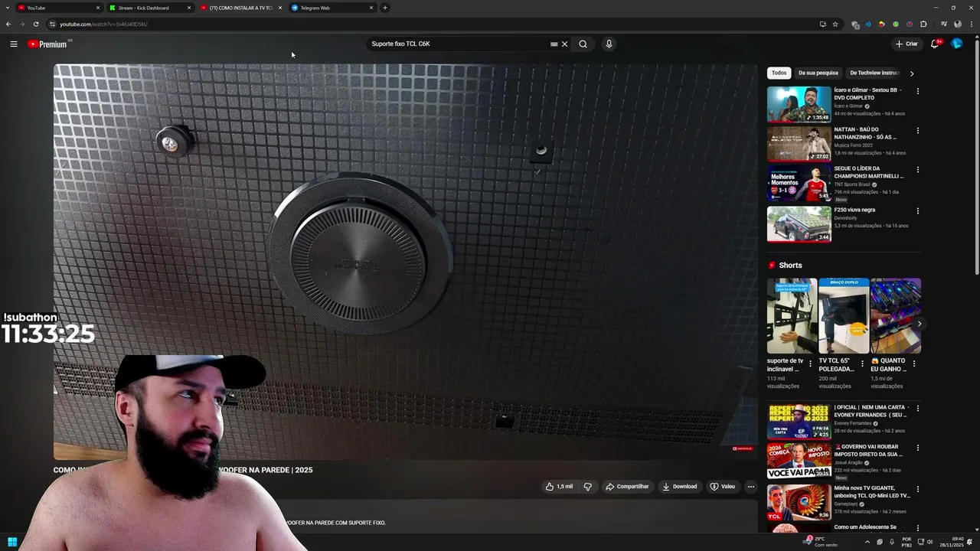Select the De Techview chip
The height and width of the screenshot is (551, 980).
click(x=874, y=73)
